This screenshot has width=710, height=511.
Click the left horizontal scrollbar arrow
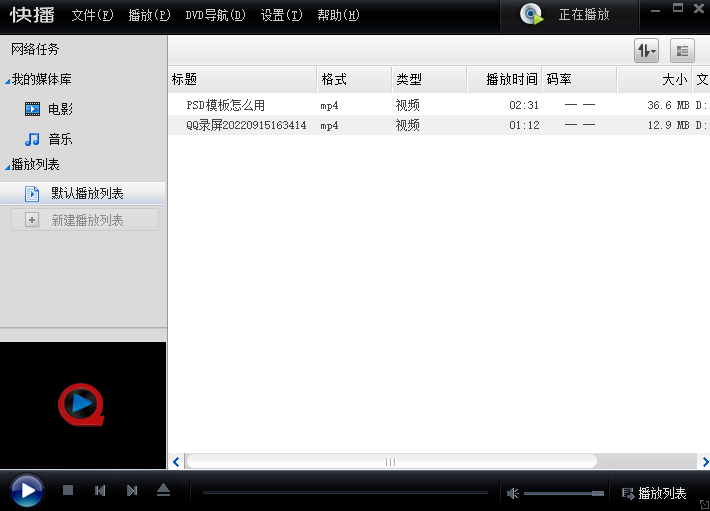[176, 462]
